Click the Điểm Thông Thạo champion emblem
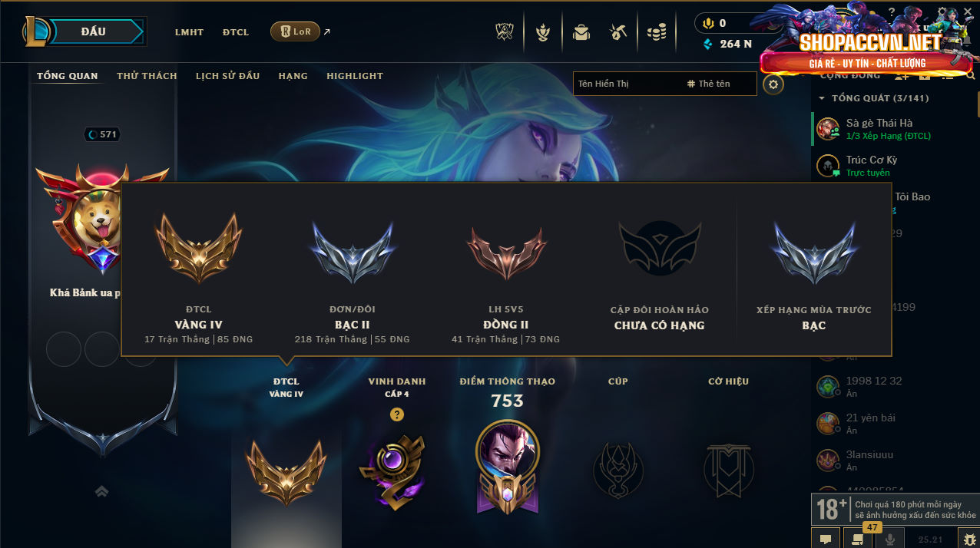The height and width of the screenshot is (548, 980). click(x=507, y=466)
